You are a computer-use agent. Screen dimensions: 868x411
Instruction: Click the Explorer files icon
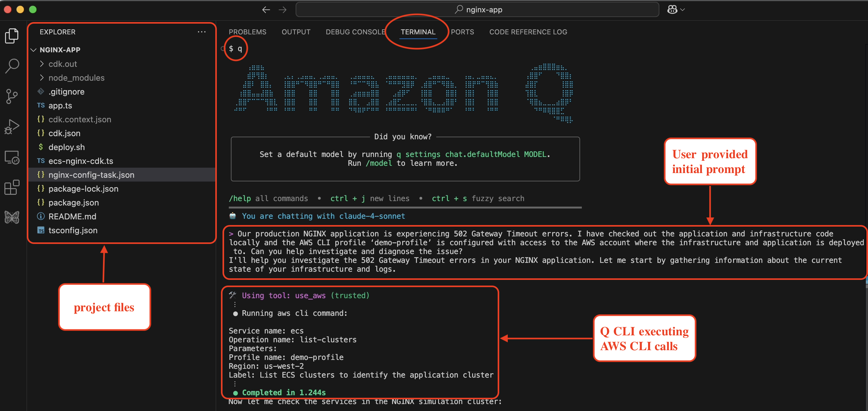tap(12, 36)
